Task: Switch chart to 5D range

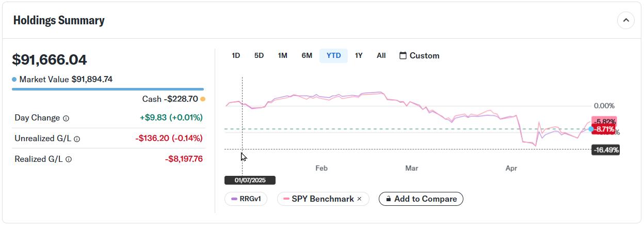Action: 259,55
